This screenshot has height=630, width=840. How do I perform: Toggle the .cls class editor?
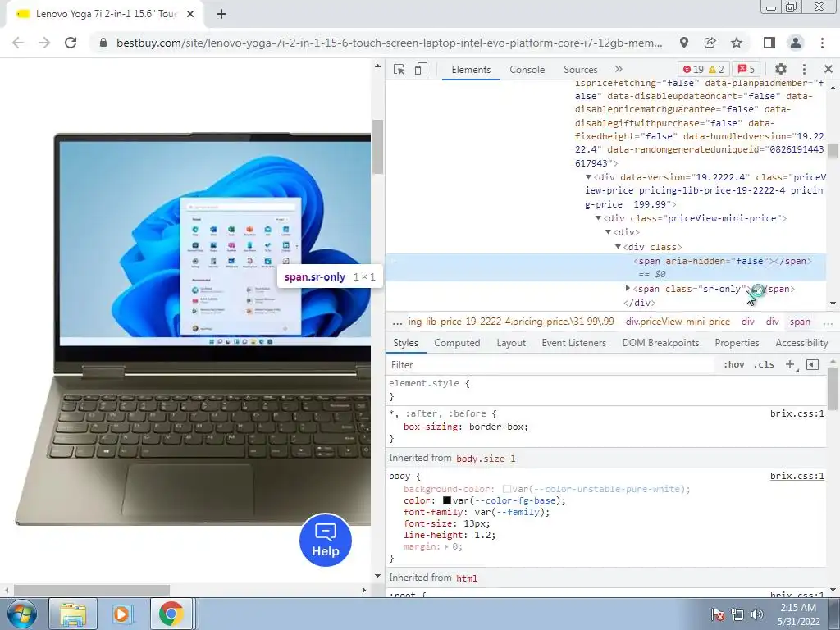(x=764, y=364)
